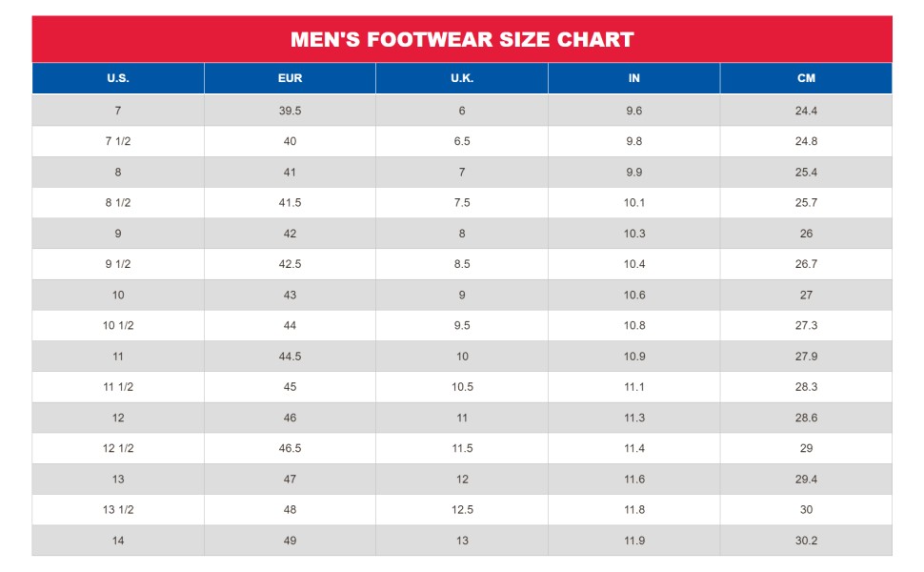Click the MEN'S FOOTWEAR SIZE CHART title
The width and height of the screenshot is (924, 572).
pos(462,39)
